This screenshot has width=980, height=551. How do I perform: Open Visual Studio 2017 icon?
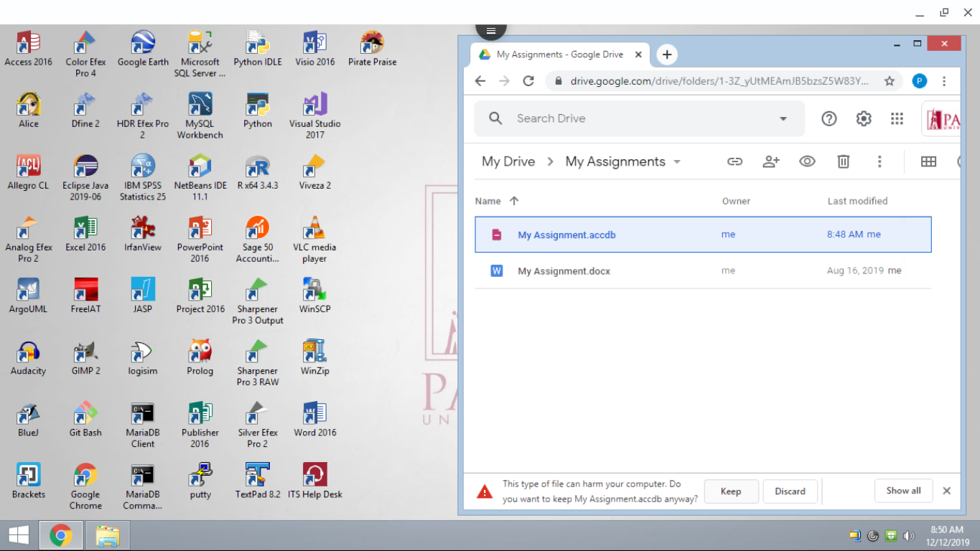[315, 116]
